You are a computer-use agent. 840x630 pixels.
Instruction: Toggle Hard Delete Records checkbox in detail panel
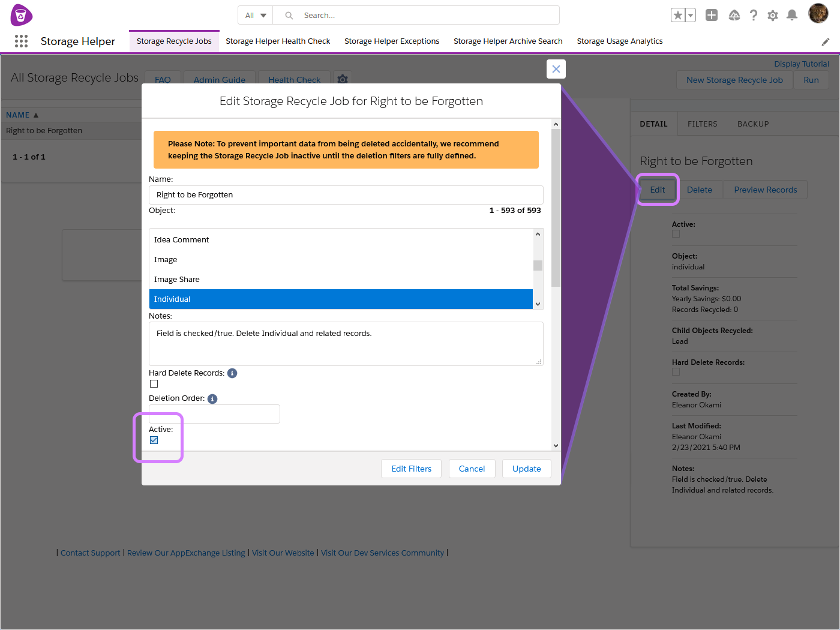[676, 372]
